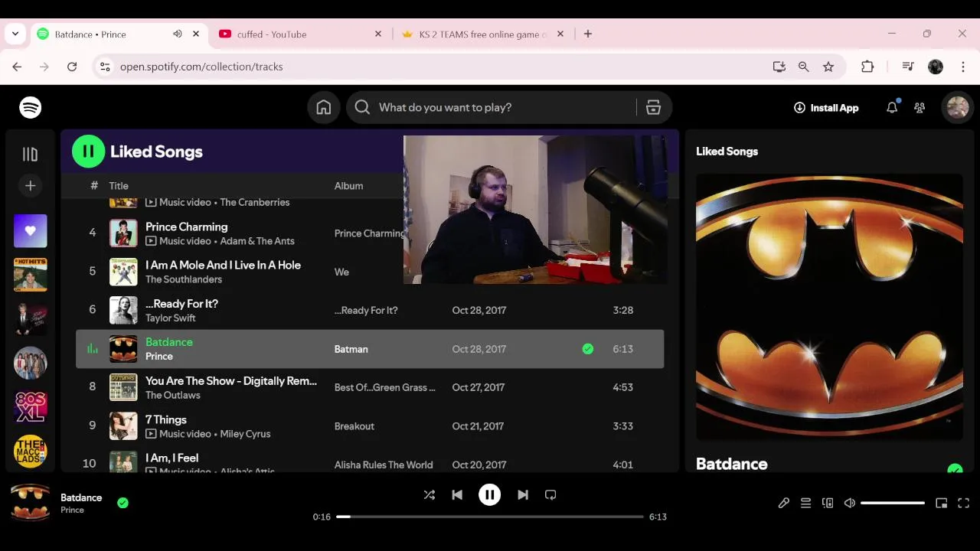Toggle liked checkmark in bottom player
Screen dimensions: 980x551
pos(122,503)
